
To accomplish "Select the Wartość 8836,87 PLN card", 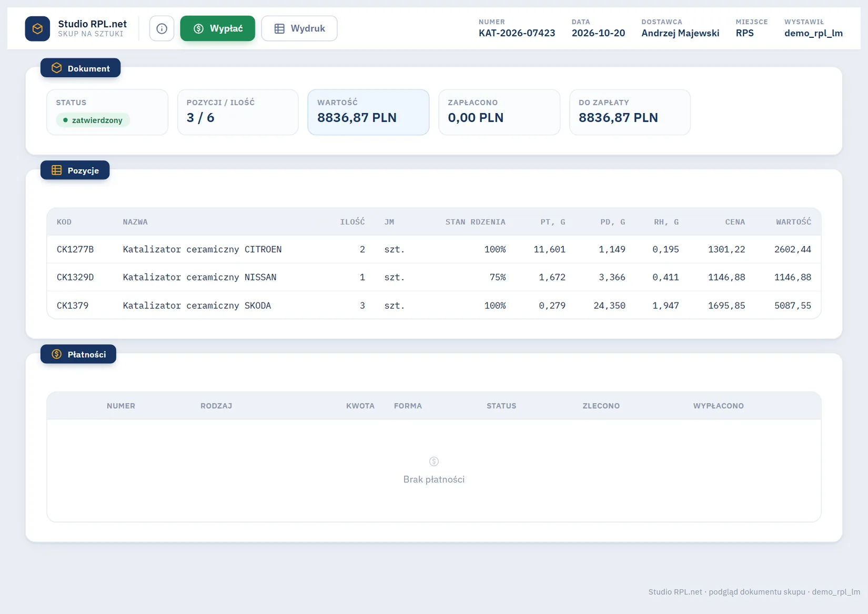I will click(368, 112).
